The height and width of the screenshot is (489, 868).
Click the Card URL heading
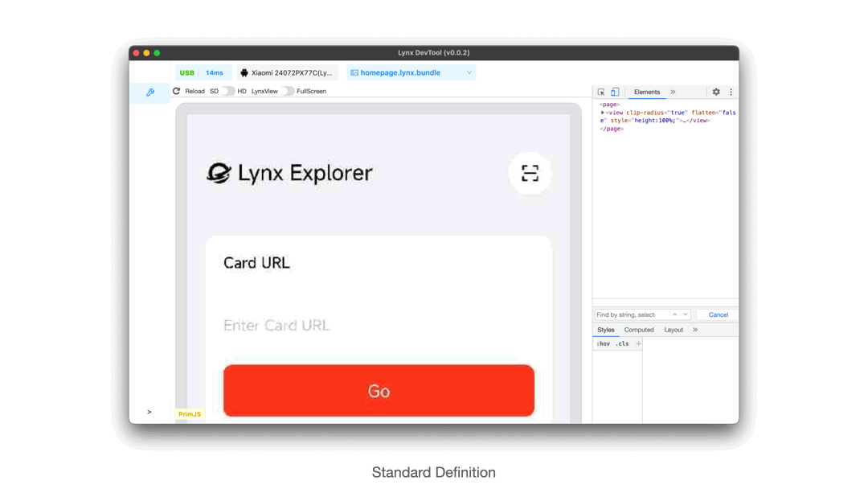click(x=256, y=262)
